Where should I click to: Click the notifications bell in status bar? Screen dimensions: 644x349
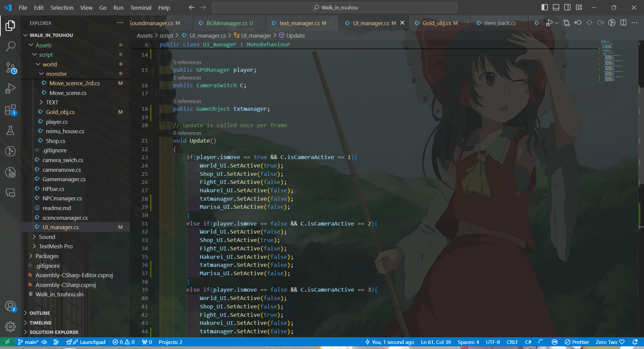pyautogui.click(x=635, y=342)
